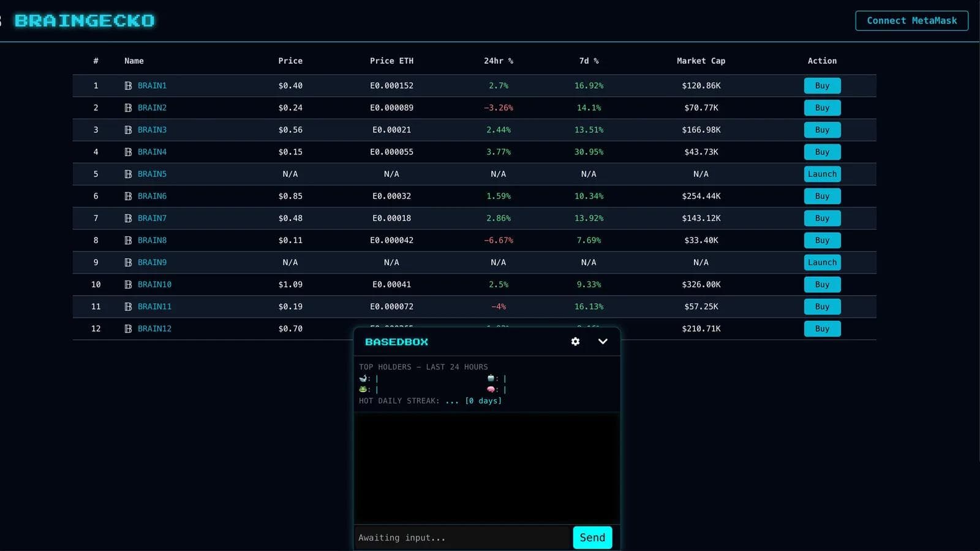Click the BRAIN10 token icon
Screen dimensions: 980x551
coord(128,284)
